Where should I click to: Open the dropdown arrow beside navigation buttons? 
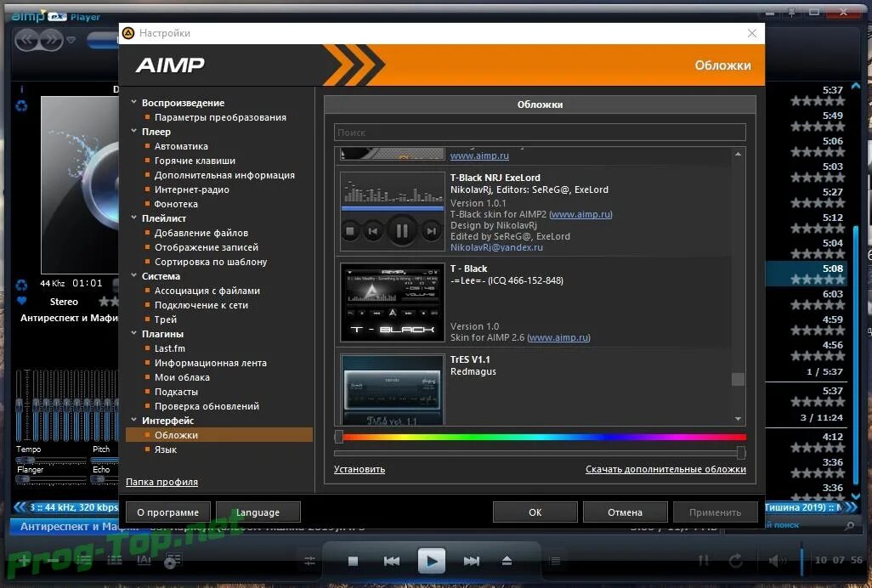click(71, 40)
